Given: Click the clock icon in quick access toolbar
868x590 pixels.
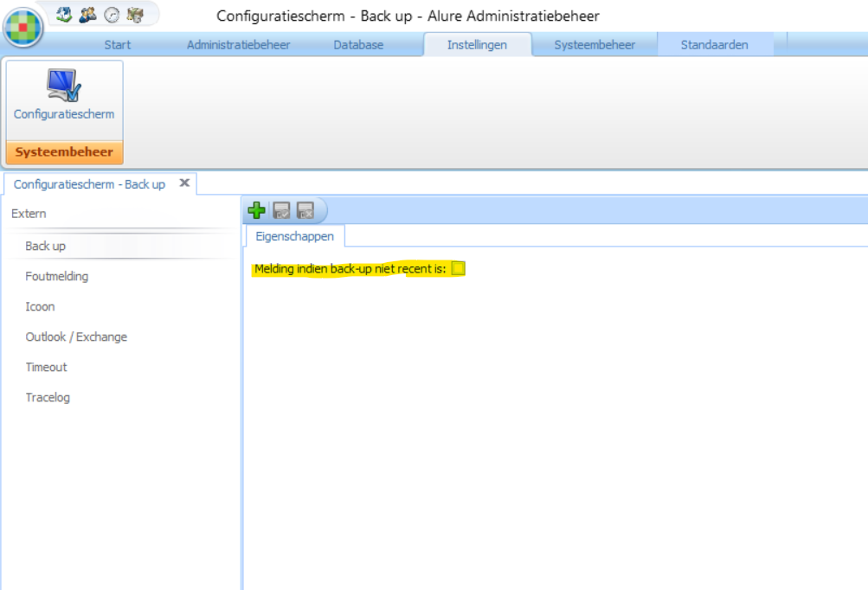Looking at the screenshot, I should click(112, 14).
